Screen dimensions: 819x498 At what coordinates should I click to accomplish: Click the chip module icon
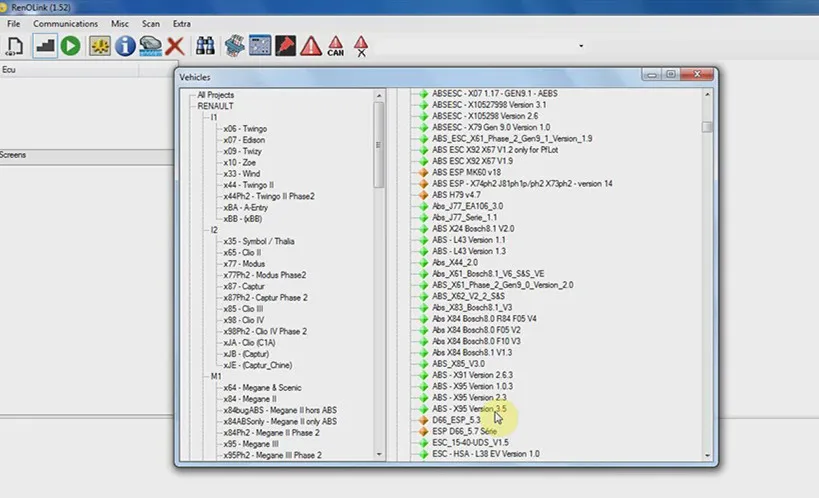coord(235,46)
